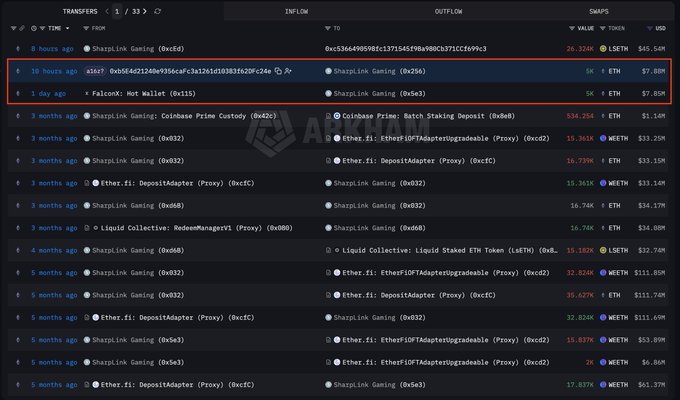The image size is (680, 400).
Task: Click the 534.254 ETH value cell
Action: point(580,116)
